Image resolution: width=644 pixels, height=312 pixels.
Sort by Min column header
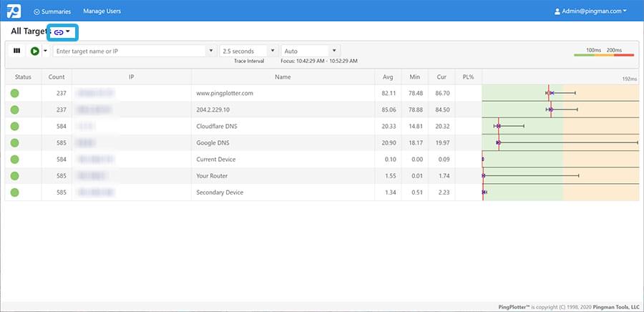pyautogui.click(x=415, y=77)
